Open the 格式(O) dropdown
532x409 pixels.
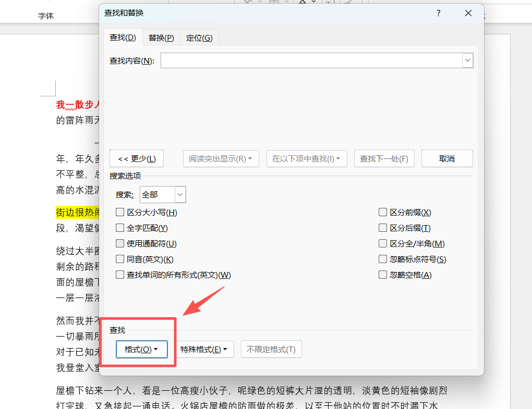point(141,349)
